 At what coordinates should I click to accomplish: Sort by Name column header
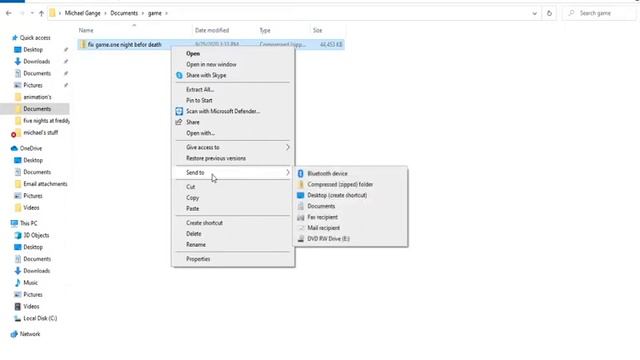[x=86, y=30]
